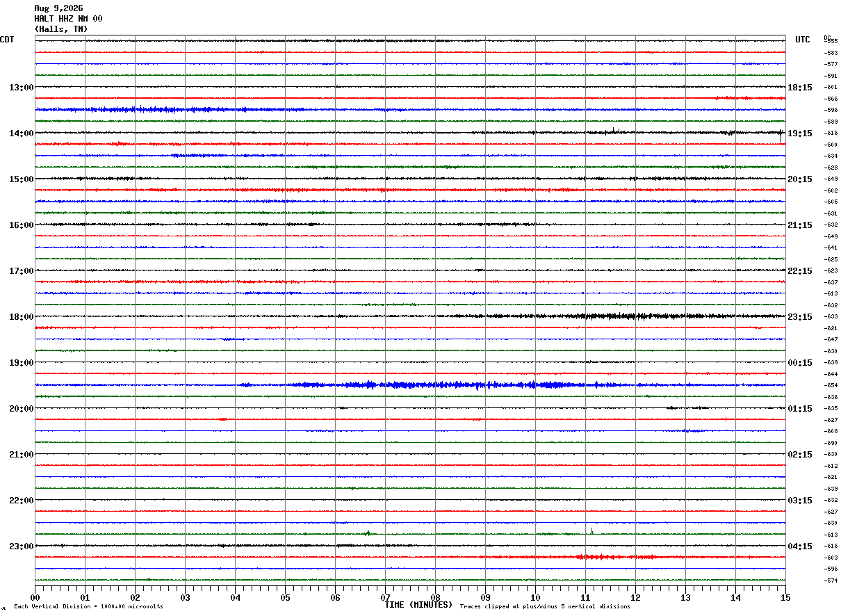Viewport: 841px width, 616px height.
Task: Click the 00 minute axis marker
Action: 35,597
